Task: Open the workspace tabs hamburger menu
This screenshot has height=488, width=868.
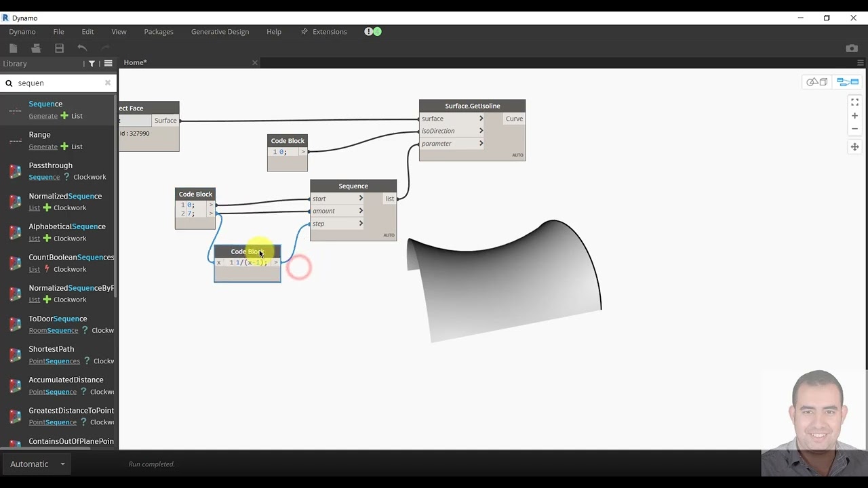Action: tap(861, 63)
